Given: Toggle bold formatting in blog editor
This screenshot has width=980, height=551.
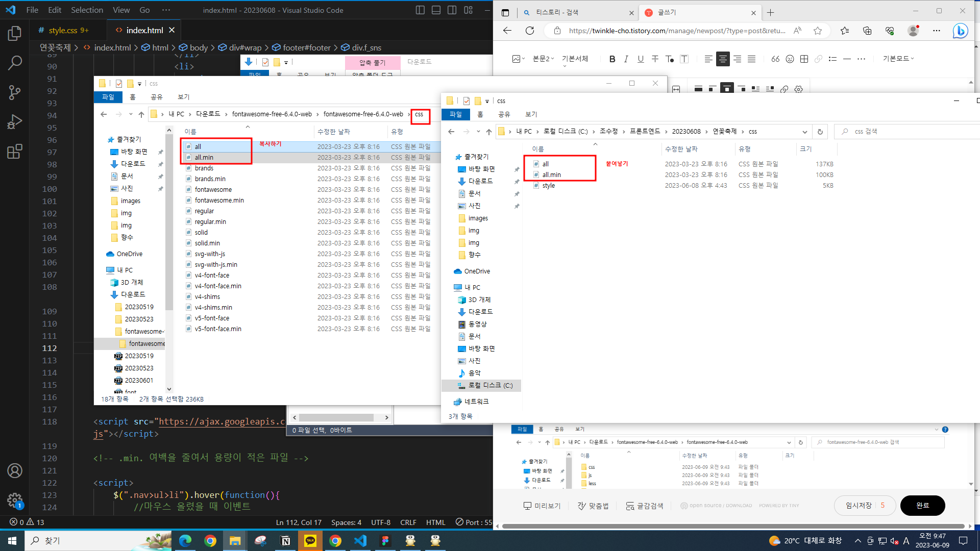Looking at the screenshot, I should point(612,59).
